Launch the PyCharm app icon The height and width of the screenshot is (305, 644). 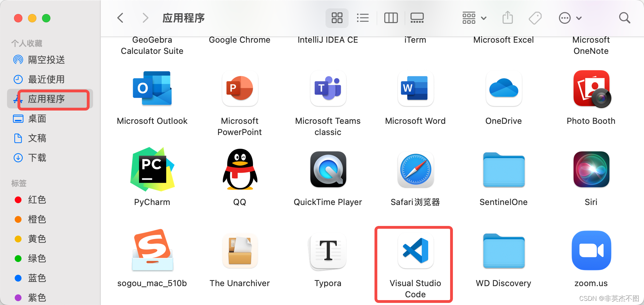pos(152,169)
